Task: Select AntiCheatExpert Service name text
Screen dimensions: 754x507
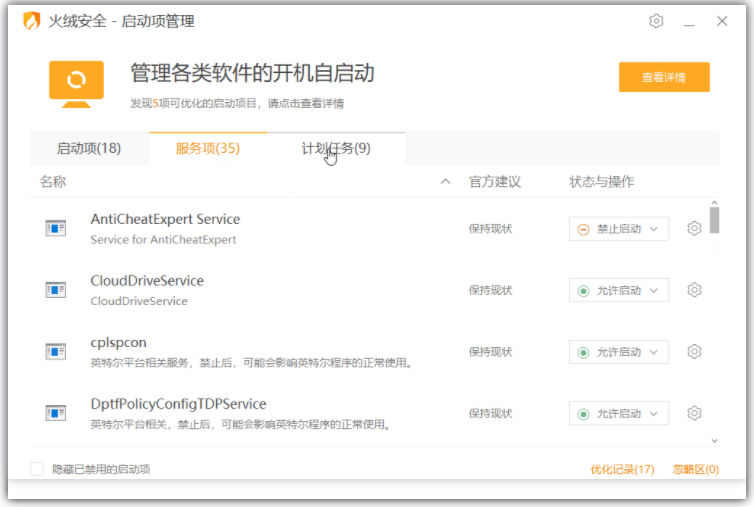Action: pos(165,219)
